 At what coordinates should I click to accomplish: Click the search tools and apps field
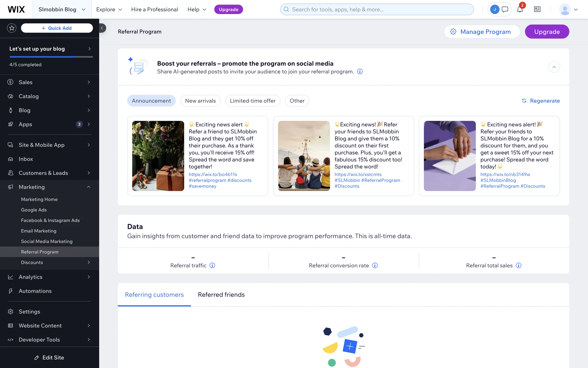(x=377, y=10)
